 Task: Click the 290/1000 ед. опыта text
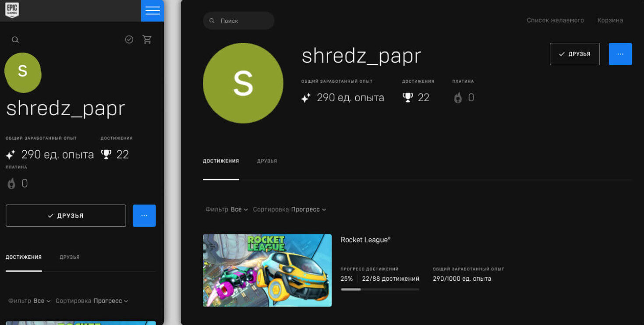(x=462, y=279)
